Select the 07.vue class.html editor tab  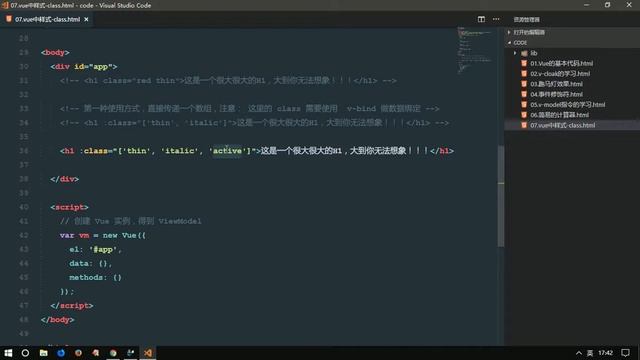coord(47,19)
